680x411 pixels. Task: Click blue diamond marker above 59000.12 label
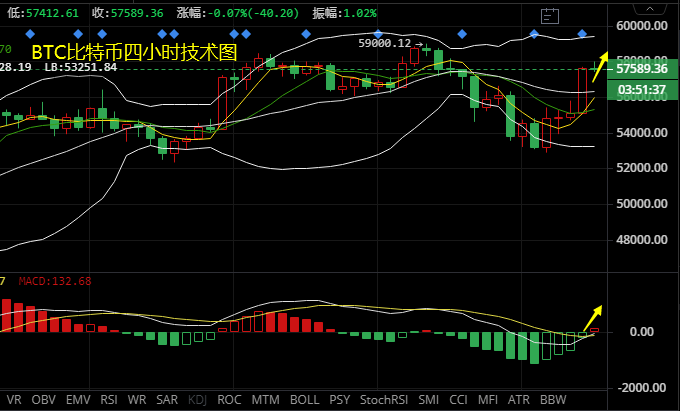(378, 34)
